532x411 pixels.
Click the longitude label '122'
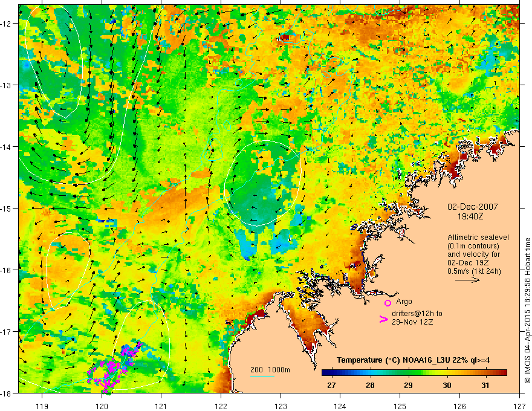point(221,406)
